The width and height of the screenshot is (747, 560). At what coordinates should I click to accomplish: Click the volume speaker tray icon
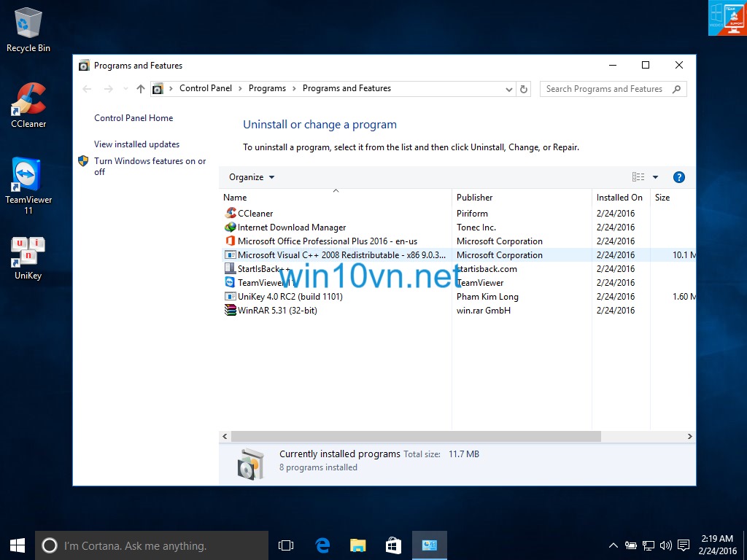pyautogui.click(x=666, y=545)
